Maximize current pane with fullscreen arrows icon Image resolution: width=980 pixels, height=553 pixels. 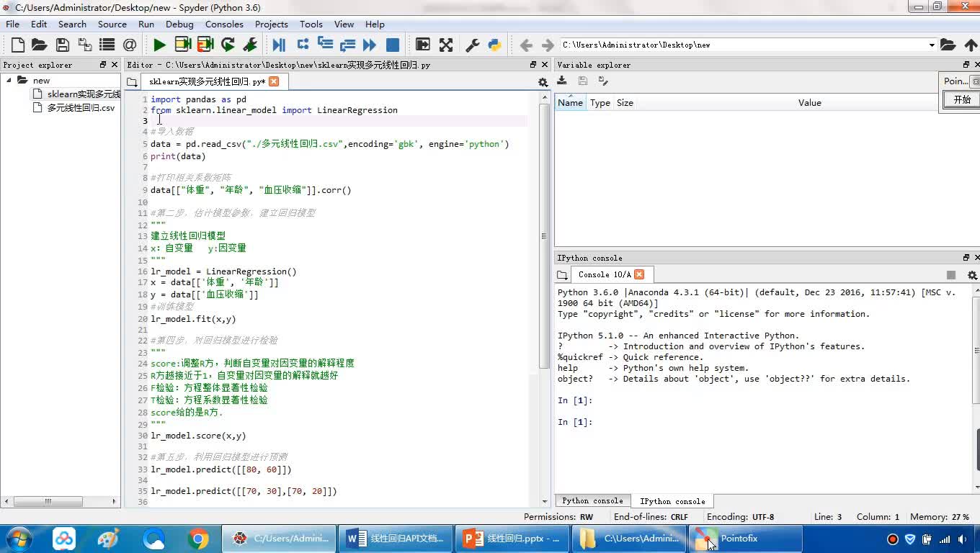(446, 45)
